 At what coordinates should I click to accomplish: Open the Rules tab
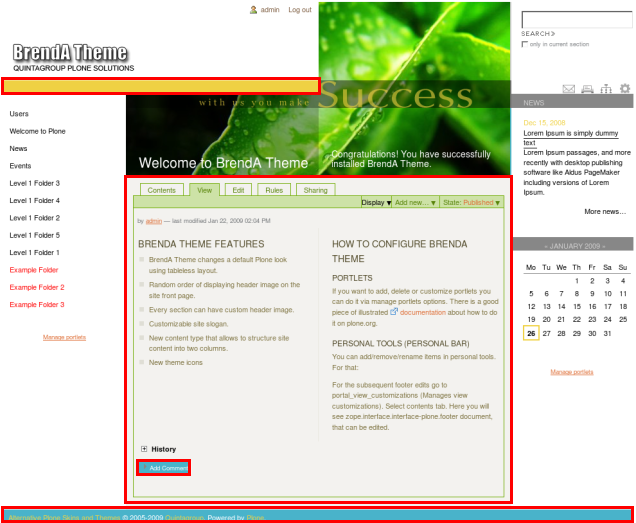(274, 190)
